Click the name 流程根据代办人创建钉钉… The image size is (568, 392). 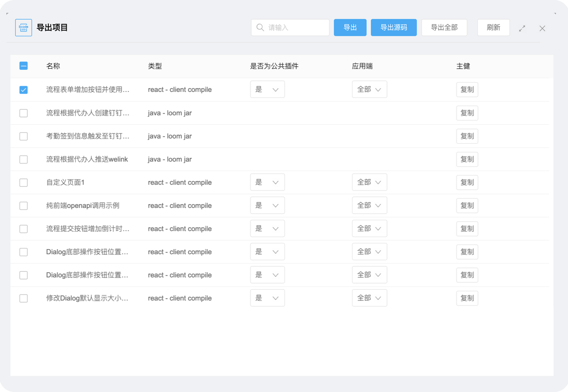[x=88, y=113]
